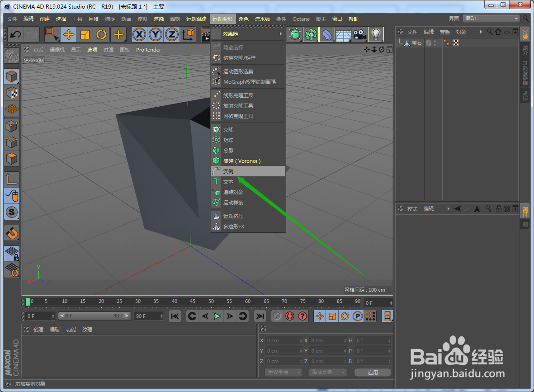Image resolution: width=534 pixels, height=392 pixels.
Task: Click the 应用 button
Action: tap(373, 373)
